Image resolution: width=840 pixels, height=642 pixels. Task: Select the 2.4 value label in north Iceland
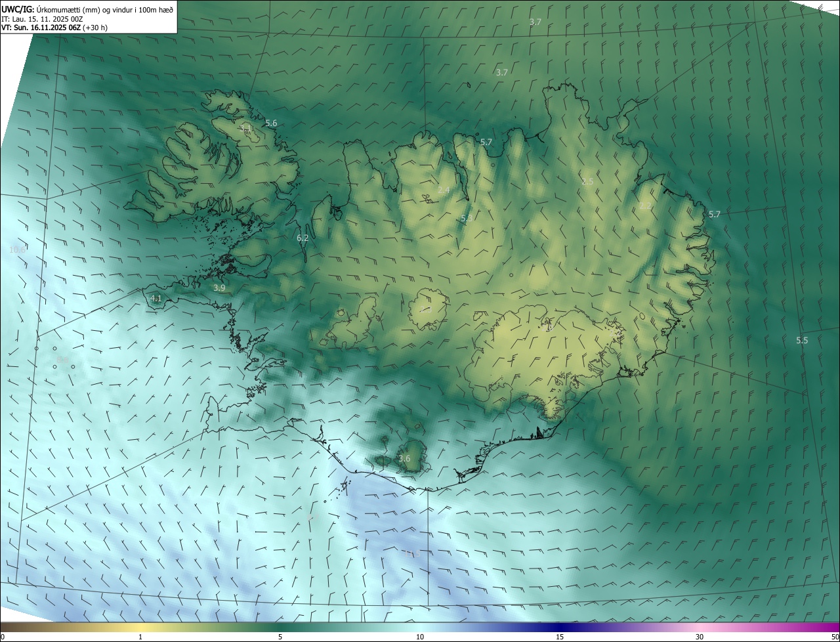pos(444,190)
